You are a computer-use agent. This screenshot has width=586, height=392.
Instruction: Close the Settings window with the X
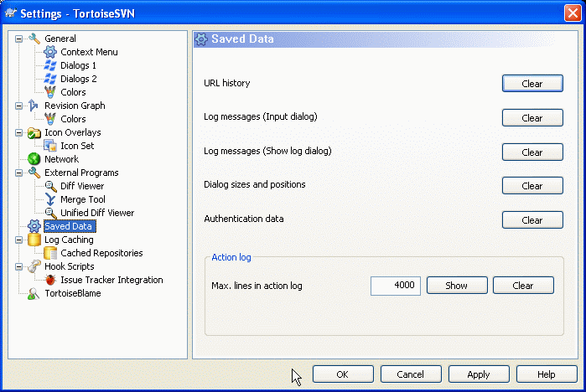[x=573, y=13]
